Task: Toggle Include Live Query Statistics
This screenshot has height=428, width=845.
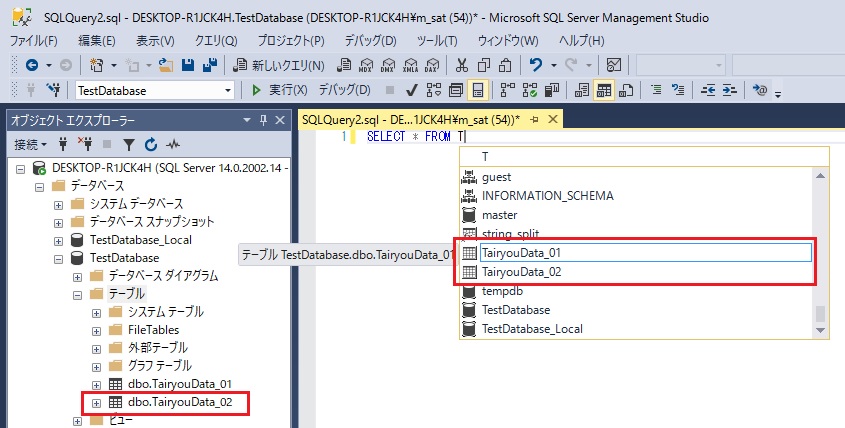Action: coord(530,90)
